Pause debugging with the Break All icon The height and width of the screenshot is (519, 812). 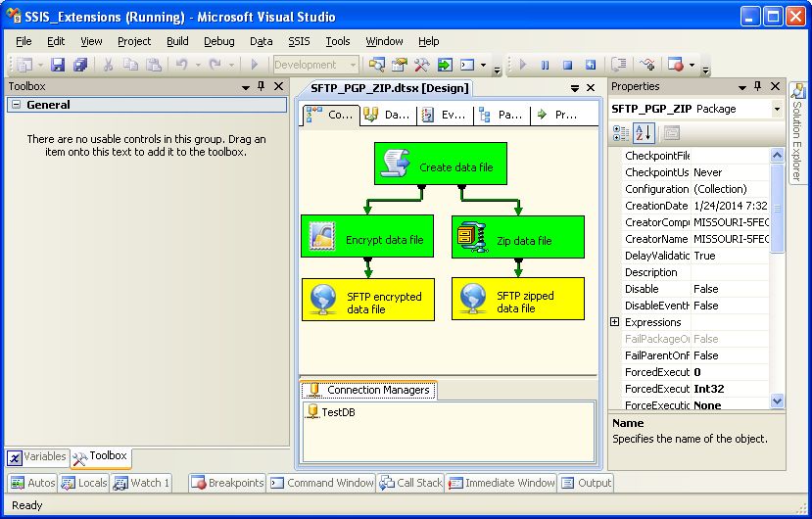tap(545, 65)
